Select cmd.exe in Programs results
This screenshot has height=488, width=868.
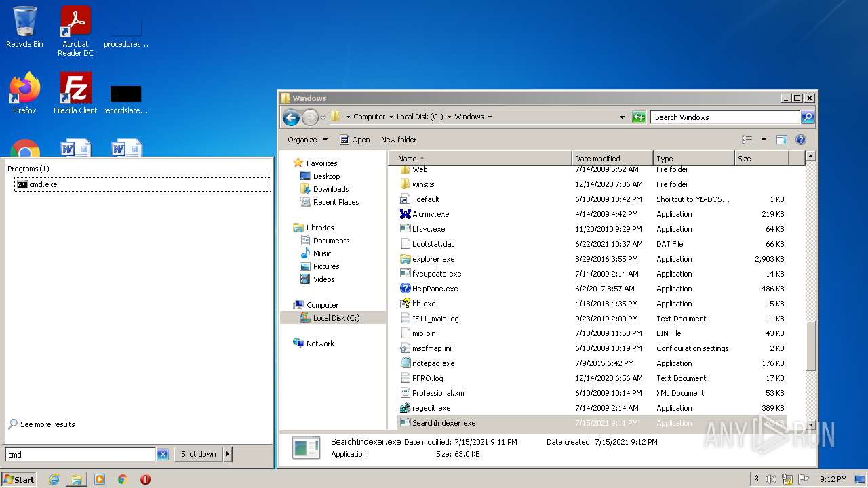pyautogui.click(x=43, y=184)
